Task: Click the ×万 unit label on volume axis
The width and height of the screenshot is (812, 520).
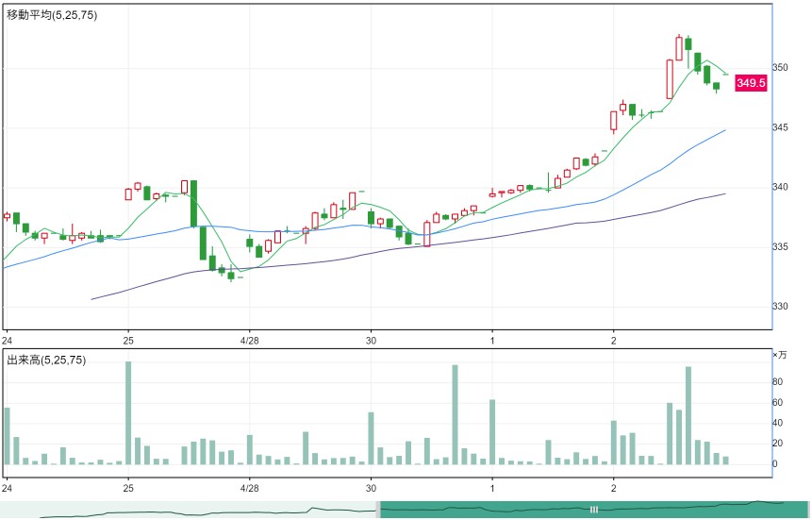Action: pyautogui.click(x=779, y=355)
